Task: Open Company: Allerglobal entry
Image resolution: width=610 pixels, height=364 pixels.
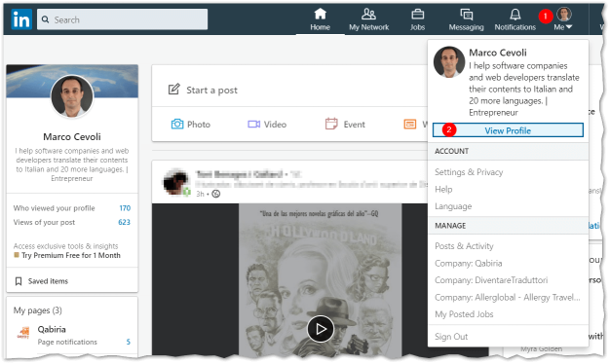Action: point(508,297)
